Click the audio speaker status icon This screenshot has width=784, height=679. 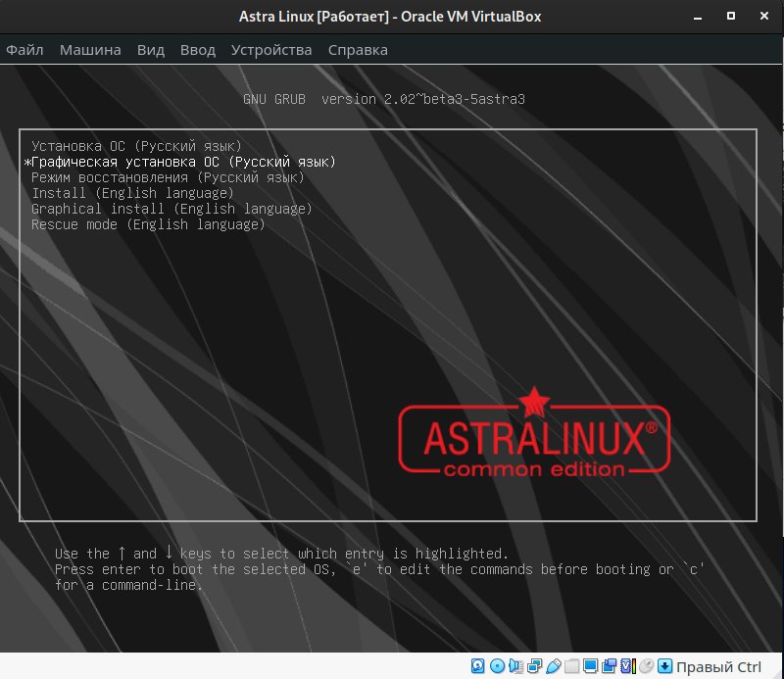pos(516,666)
